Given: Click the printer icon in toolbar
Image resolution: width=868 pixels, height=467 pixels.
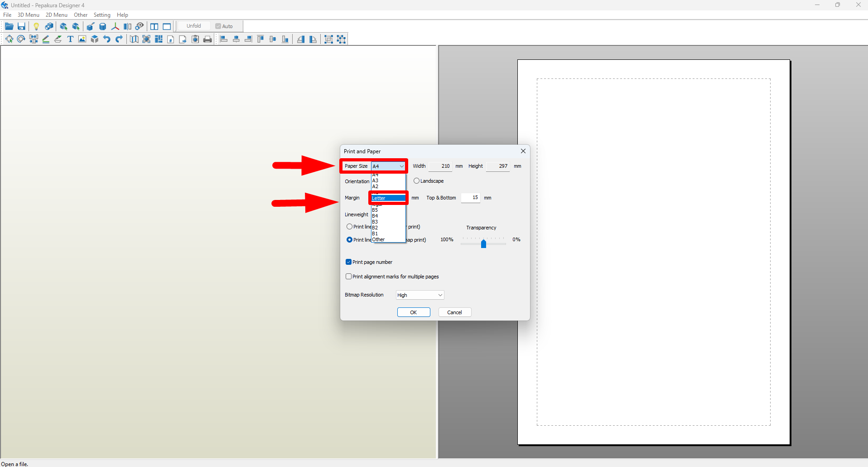Looking at the screenshot, I should coord(207,39).
